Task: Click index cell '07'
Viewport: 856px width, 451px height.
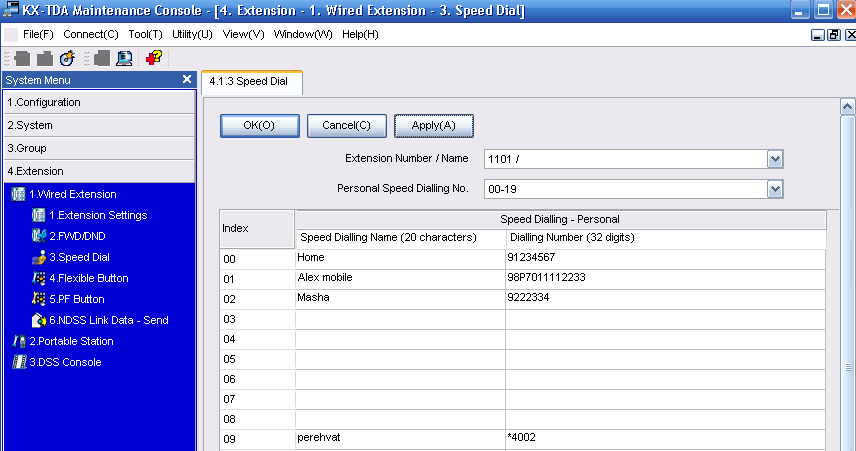Action: tap(257, 399)
